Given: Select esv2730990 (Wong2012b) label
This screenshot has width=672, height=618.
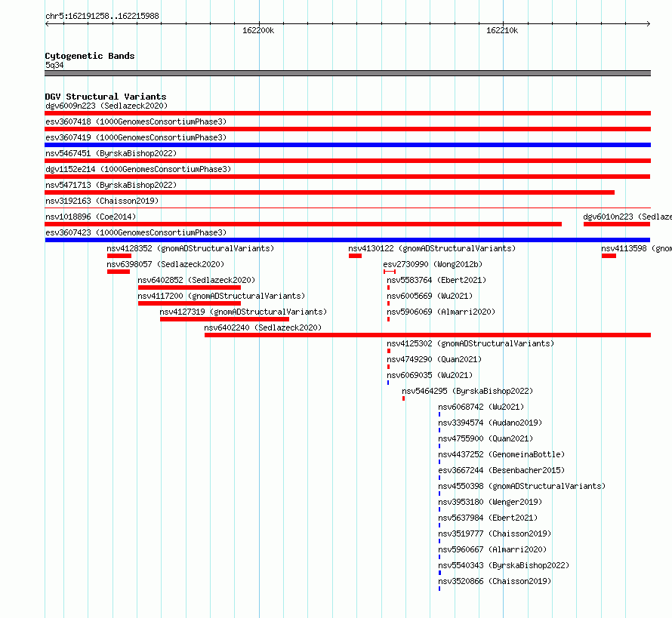Looking at the screenshot, I should click(433, 264).
